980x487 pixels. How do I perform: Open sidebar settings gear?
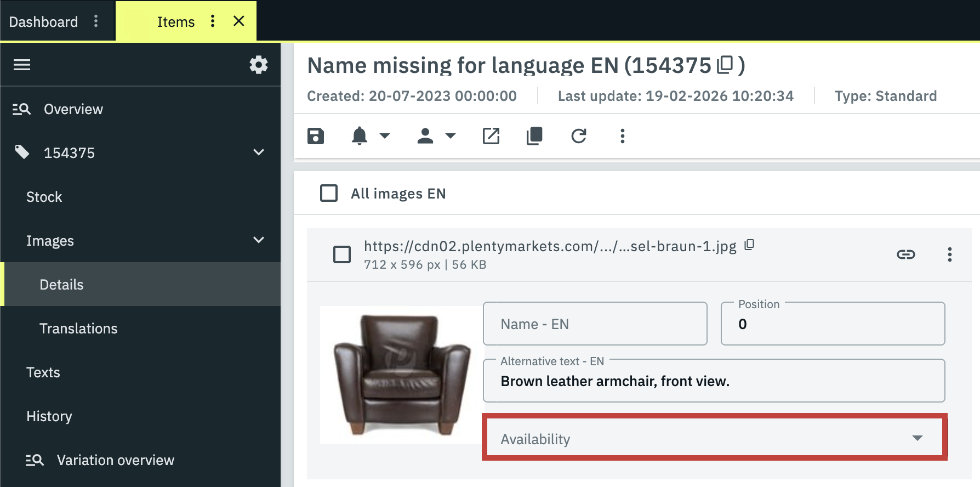(x=259, y=65)
